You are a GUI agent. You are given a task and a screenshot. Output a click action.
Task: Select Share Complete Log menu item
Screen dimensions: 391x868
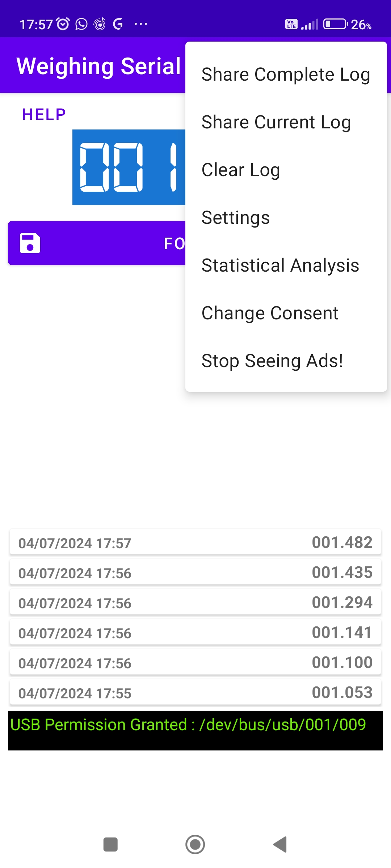[x=286, y=75]
